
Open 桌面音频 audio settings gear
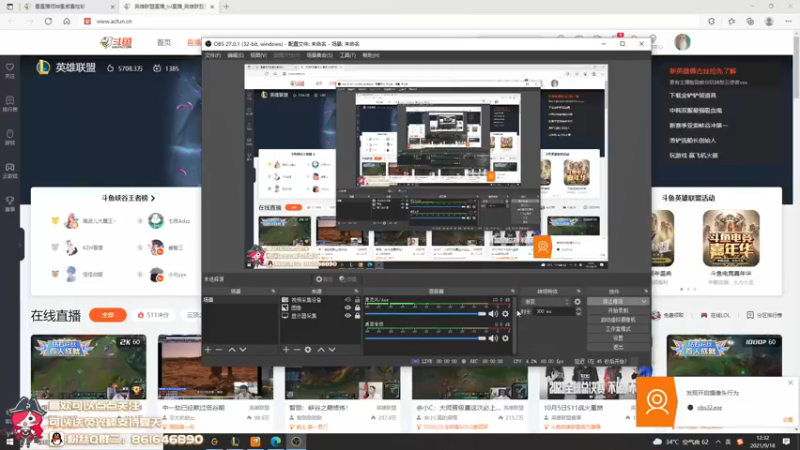coord(505,338)
